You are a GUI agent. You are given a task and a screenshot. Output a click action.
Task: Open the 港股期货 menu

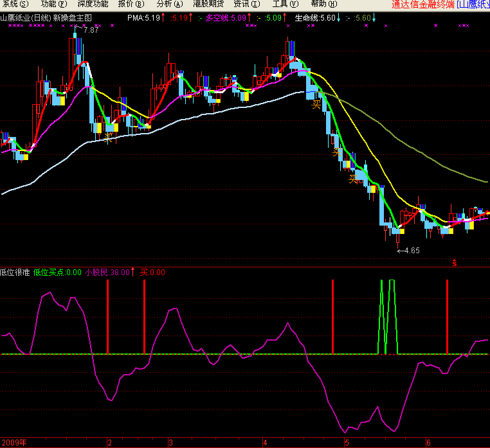point(208,4)
